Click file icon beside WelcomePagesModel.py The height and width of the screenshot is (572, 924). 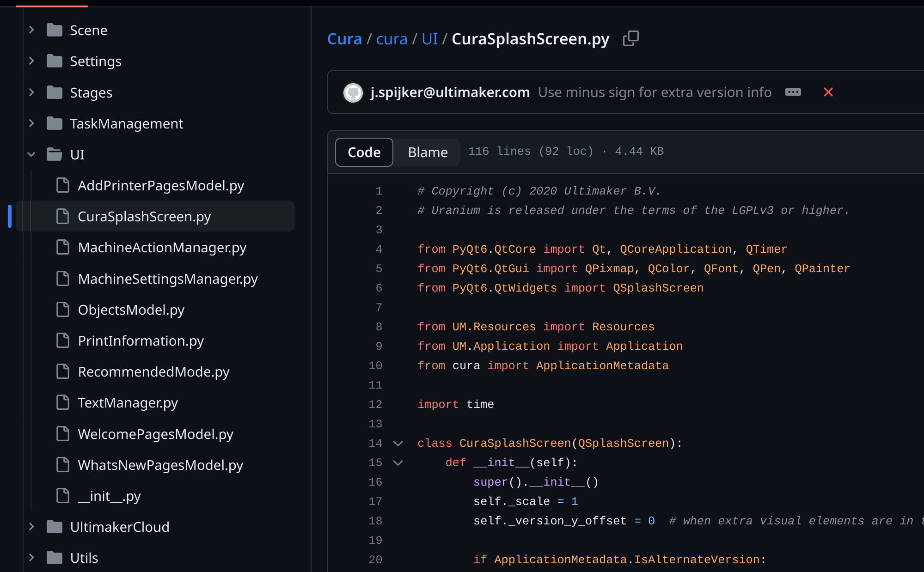pyautogui.click(x=62, y=434)
